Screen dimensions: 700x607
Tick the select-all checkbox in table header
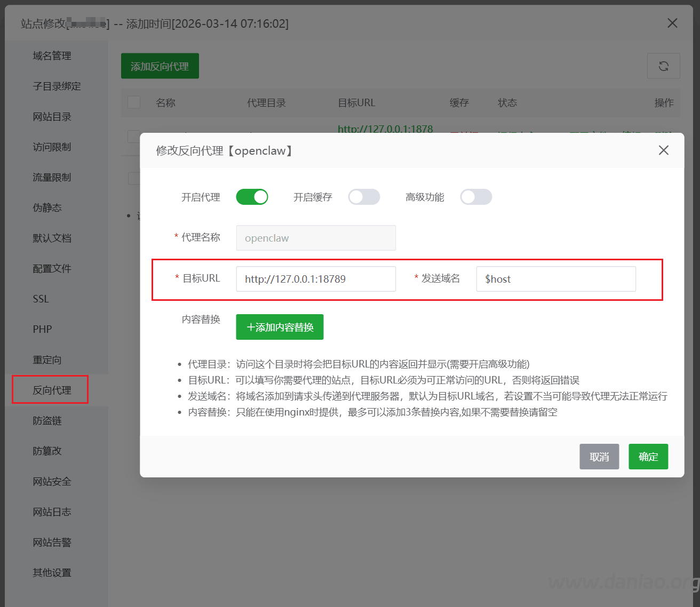[134, 102]
